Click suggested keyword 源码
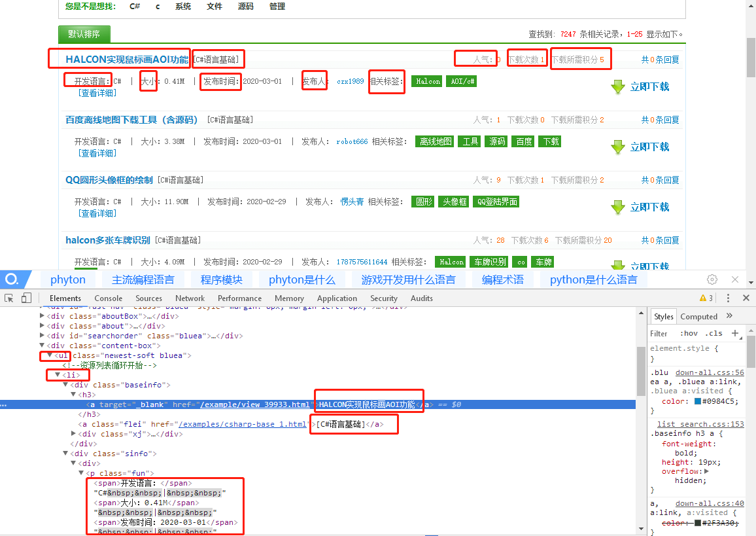This screenshot has width=756, height=536. pyautogui.click(x=245, y=7)
